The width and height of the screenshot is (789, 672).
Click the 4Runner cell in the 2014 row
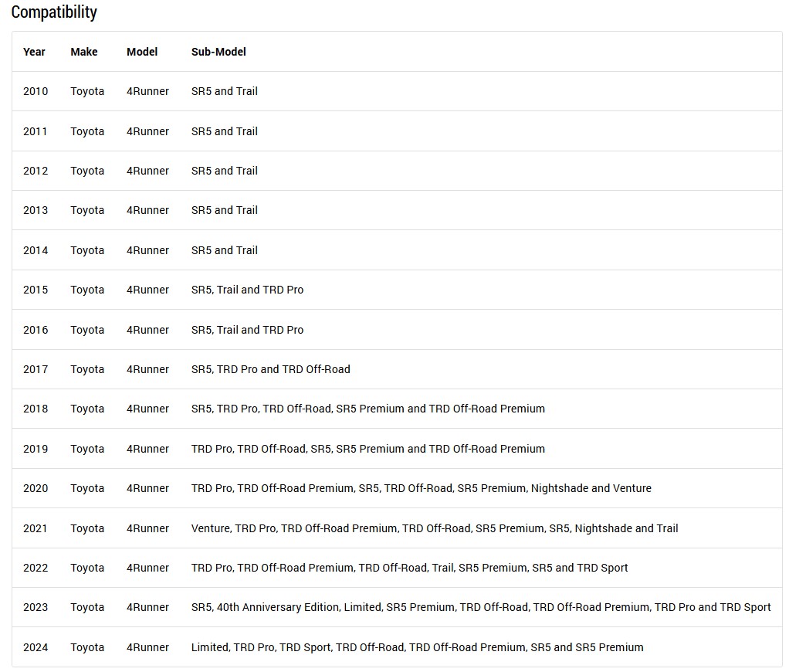tap(147, 250)
